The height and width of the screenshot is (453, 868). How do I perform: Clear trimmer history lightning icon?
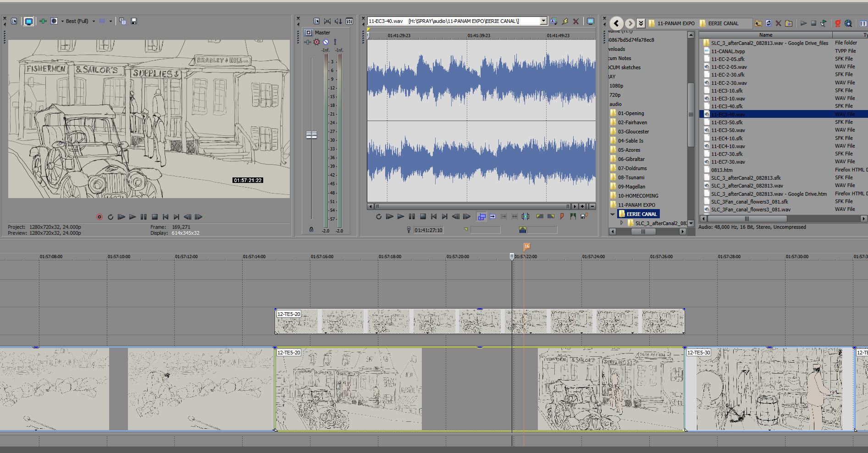[565, 21]
